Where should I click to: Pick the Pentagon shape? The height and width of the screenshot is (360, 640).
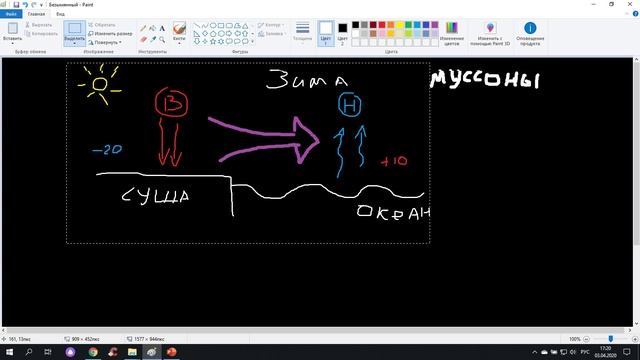pyautogui.click(x=213, y=33)
